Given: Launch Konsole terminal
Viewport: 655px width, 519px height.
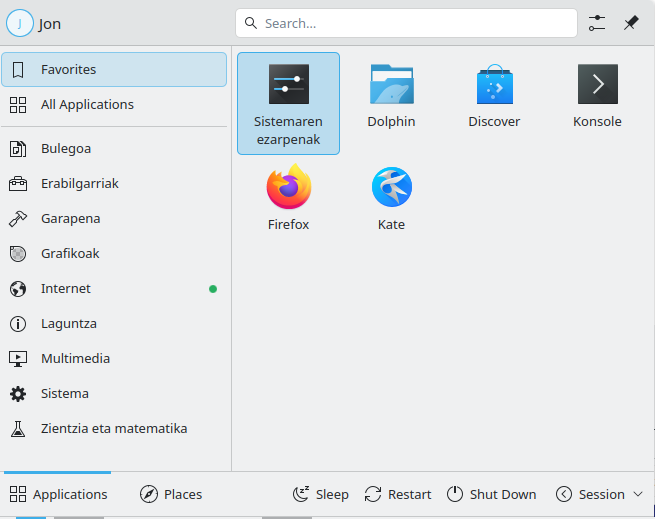Looking at the screenshot, I should (597, 86).
